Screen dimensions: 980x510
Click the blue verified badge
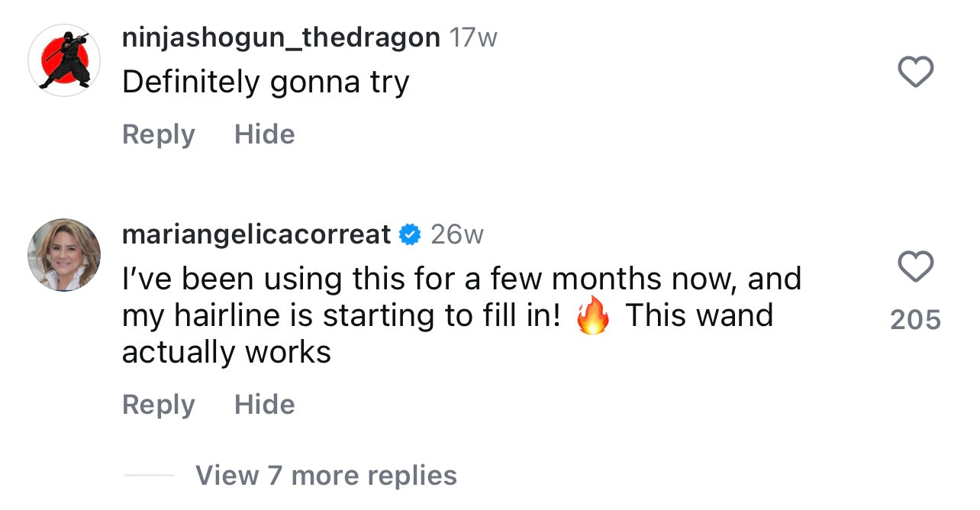(411, 234)
